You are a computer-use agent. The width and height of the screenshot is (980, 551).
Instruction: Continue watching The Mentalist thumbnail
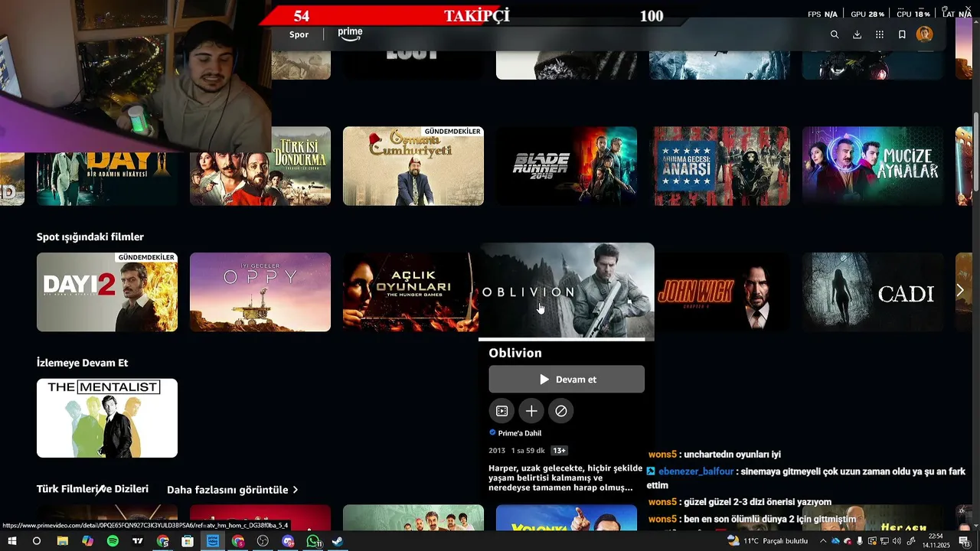(107, 418)
